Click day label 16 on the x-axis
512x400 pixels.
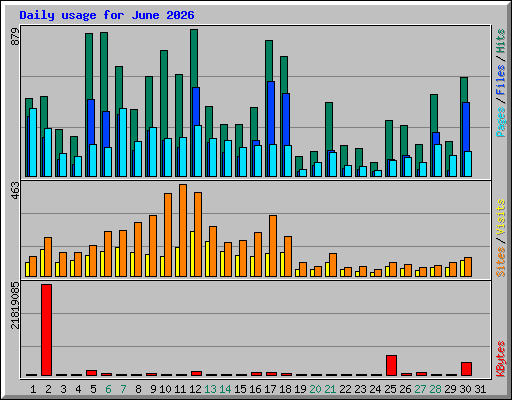[x=255, y=389]
